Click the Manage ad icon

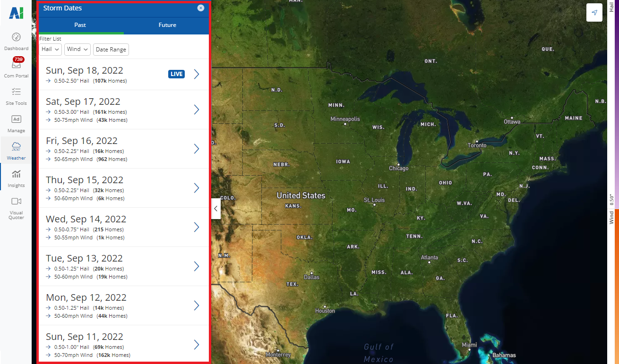tap(16, 123)
